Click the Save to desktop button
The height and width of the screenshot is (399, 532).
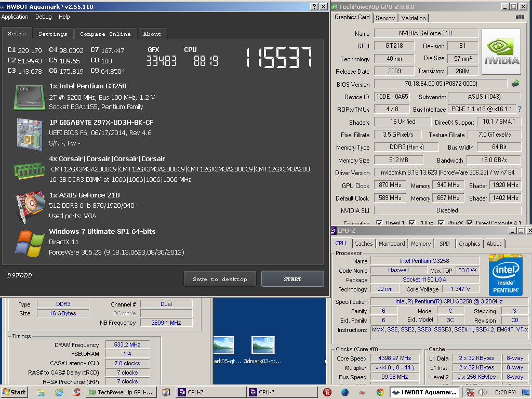pos(220,279)
